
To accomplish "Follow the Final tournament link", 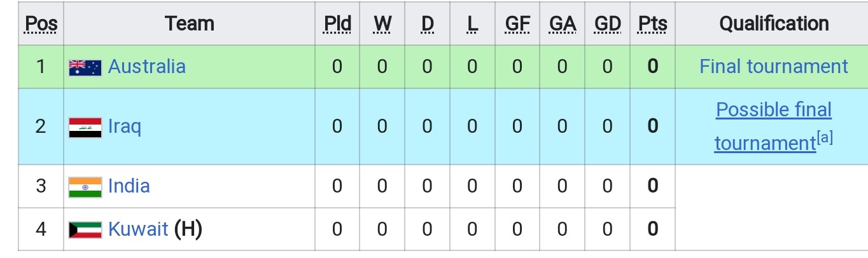I will 774,66.
